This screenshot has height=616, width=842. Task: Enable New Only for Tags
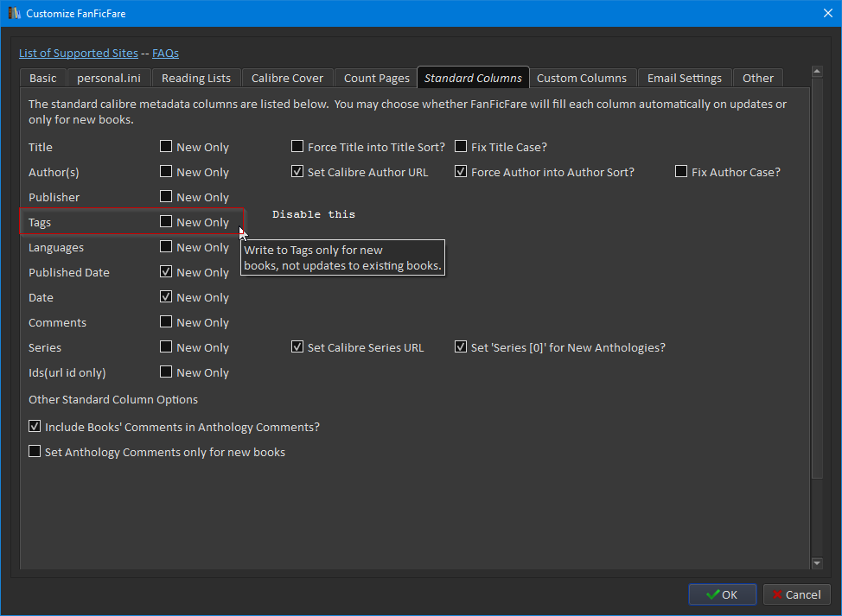(166, 222)
